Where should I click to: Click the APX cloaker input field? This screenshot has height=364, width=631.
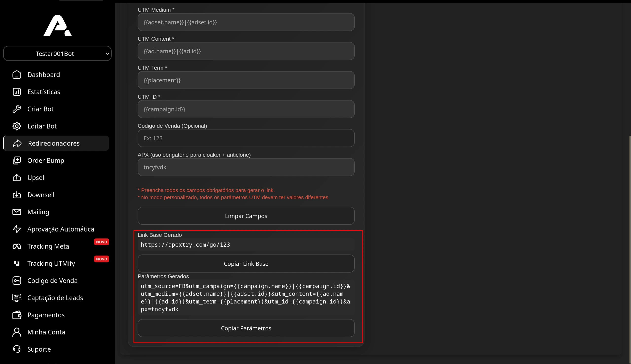pyautogui.click(x=246, y=167)
